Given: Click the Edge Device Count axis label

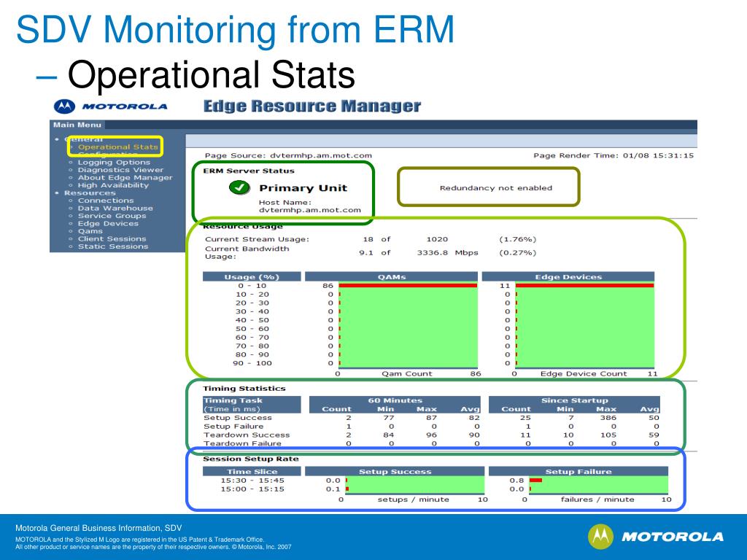Looking at the screenshot, I should (584, 374).
